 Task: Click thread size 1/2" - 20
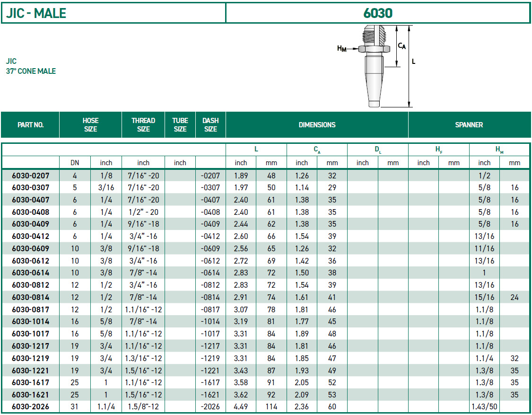tap(143, 212)
